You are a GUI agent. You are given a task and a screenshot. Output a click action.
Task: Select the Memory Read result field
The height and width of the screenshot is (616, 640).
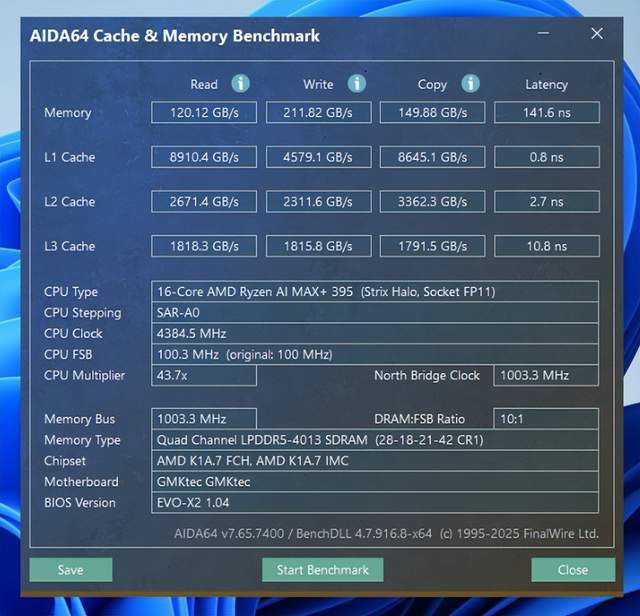click(204, 113)
